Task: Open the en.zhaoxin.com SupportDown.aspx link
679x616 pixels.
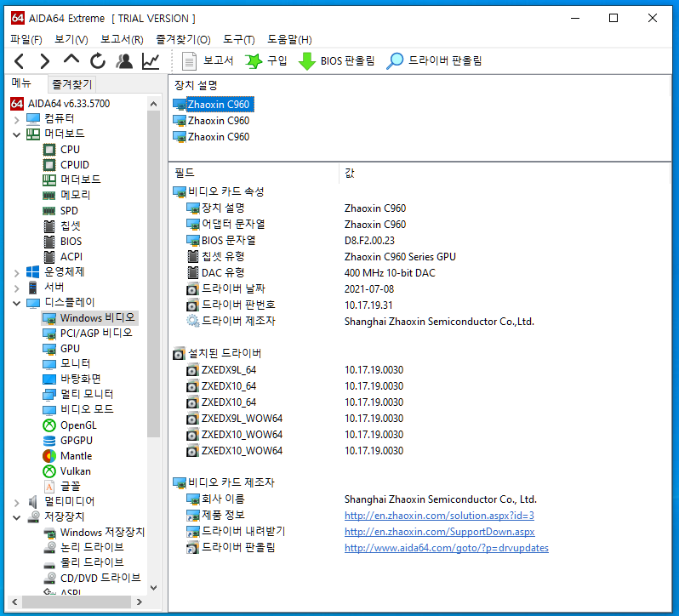Action: click(440, 532)
